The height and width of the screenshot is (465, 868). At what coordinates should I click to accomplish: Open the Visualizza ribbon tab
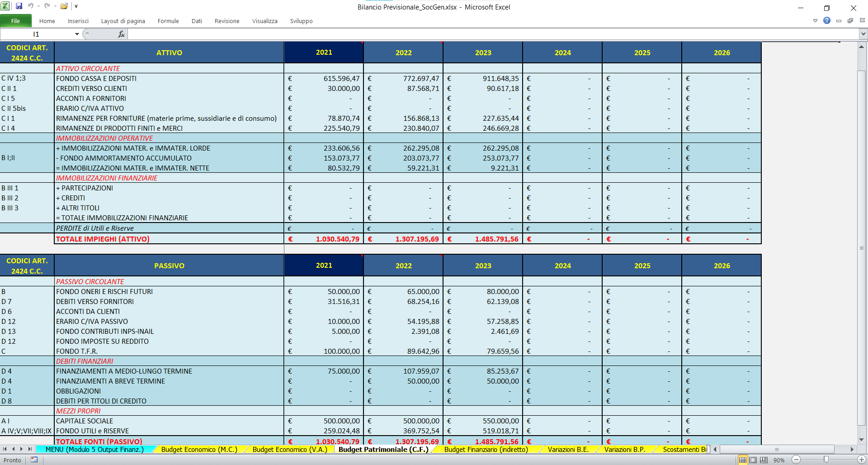(265, 21)
